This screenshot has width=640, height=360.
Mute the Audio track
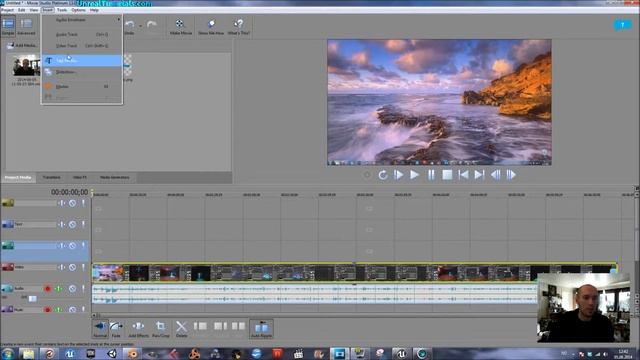72,289
